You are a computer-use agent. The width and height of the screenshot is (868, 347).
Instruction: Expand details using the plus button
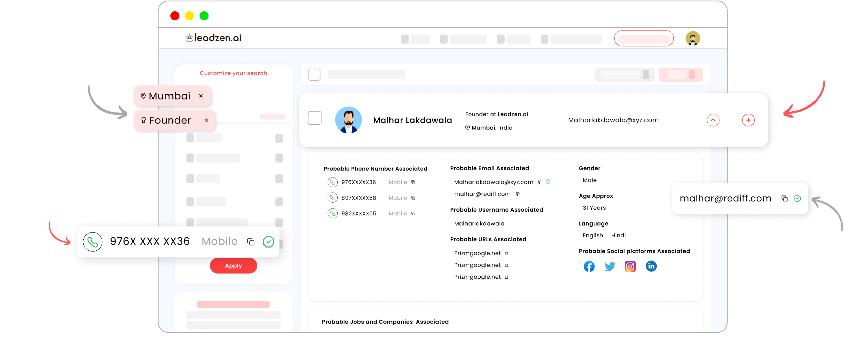point(748,120)
